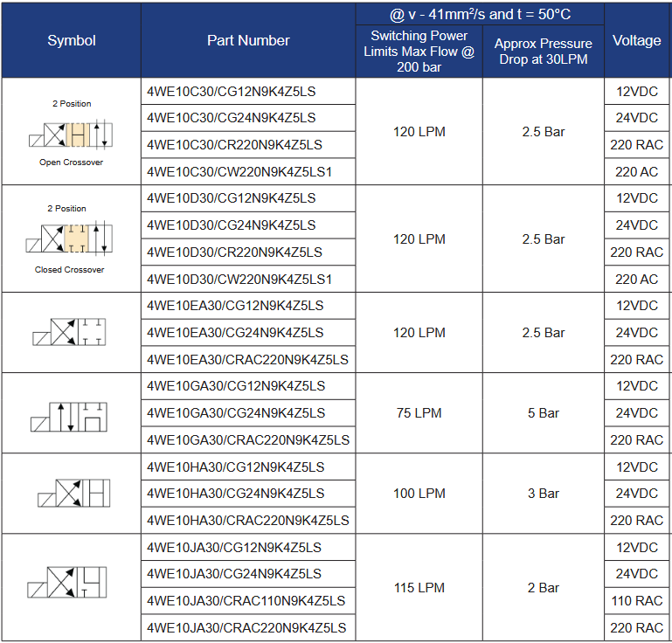Viewport: 672px width, 643px height.
Task: Click the 5 Bar pressure drop cell
Action: pos(543,413)
